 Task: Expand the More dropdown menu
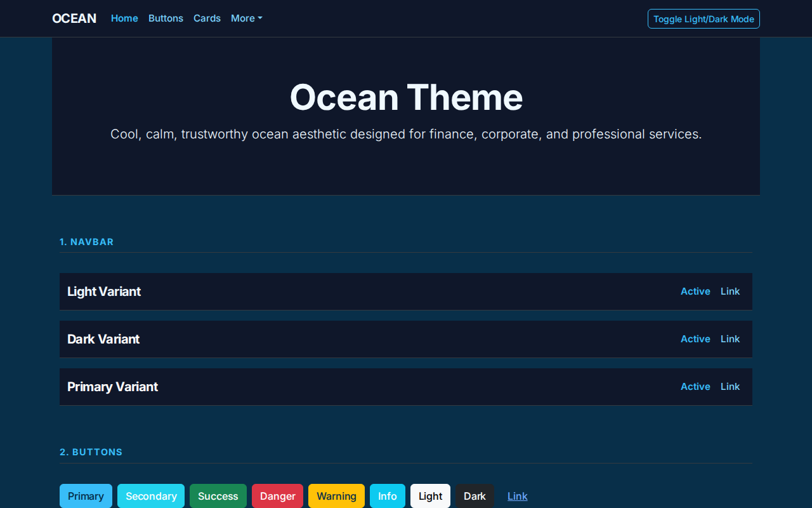tap(246, 18)
